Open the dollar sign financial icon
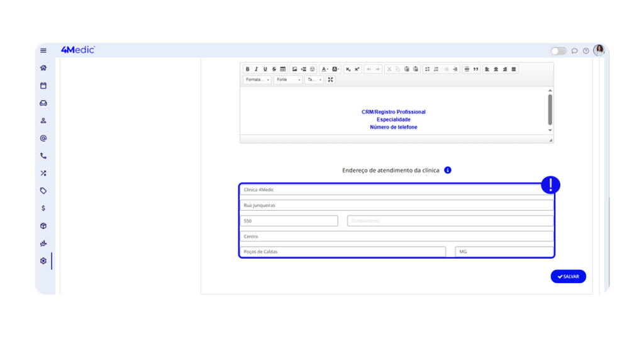644x338 pixels. click(43, 208)
